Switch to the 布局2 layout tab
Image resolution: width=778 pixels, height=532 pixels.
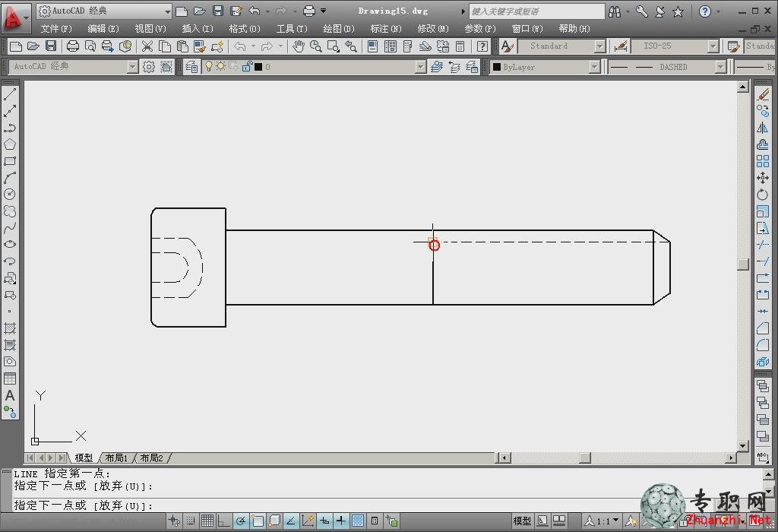click(x=152, y=458)
